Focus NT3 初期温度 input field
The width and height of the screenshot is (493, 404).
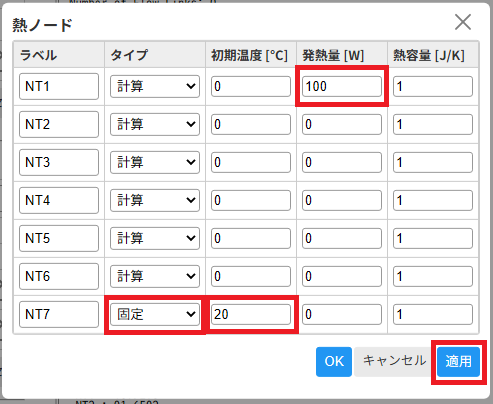point(251,162)
